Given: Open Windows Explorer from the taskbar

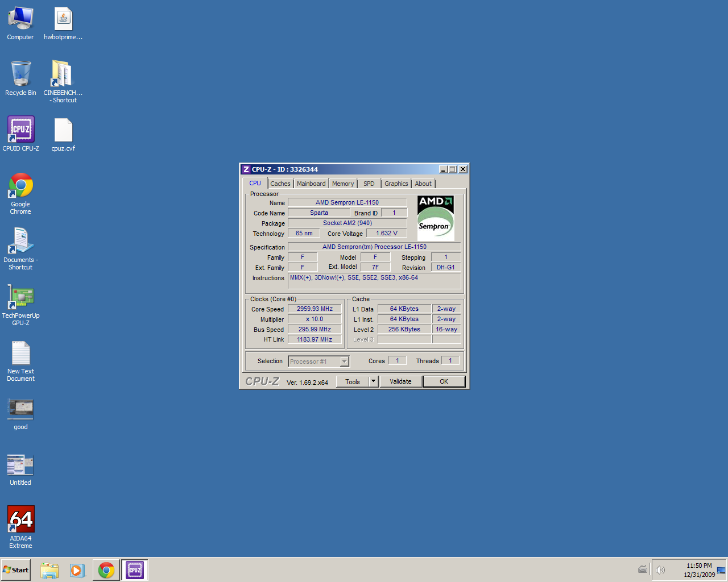Looking at the screenshot, I should (49, 570).
